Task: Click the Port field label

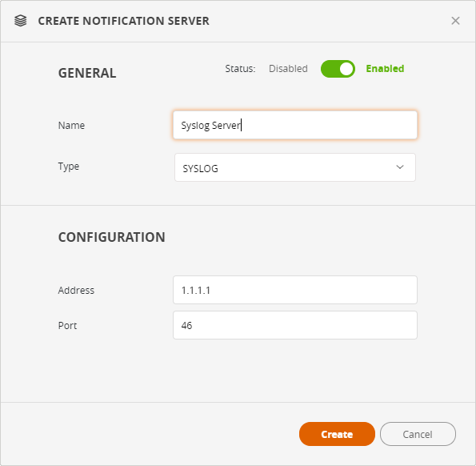Action: coord(67,325)
